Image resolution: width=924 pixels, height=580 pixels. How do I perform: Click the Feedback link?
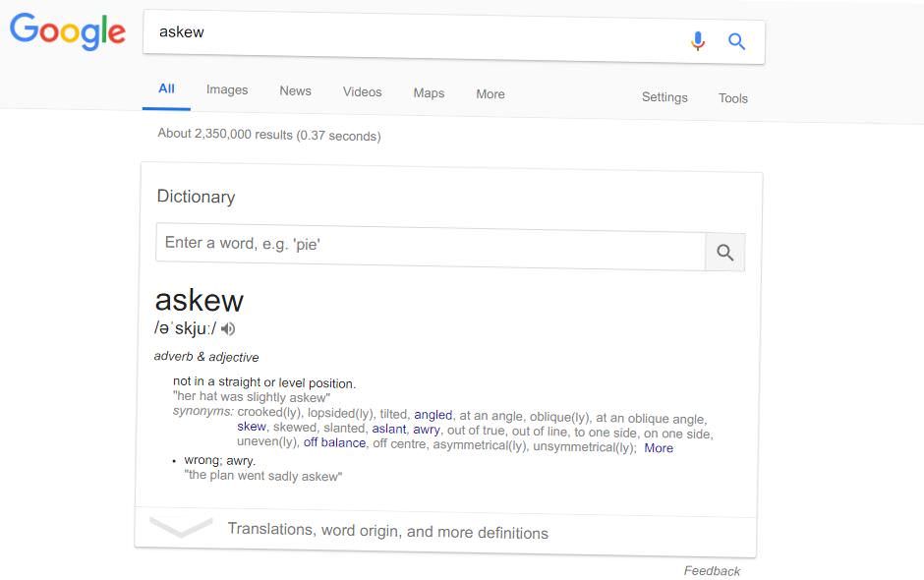pos(712,571)
